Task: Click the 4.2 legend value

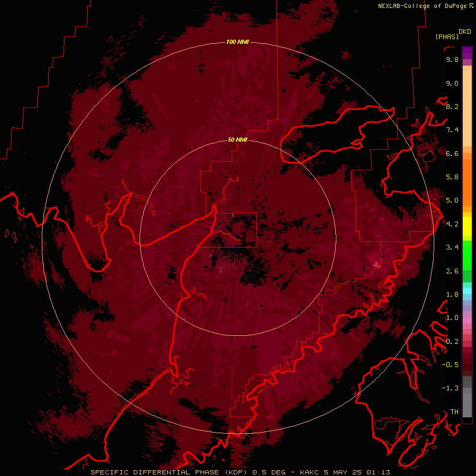Action: [452, 224]
